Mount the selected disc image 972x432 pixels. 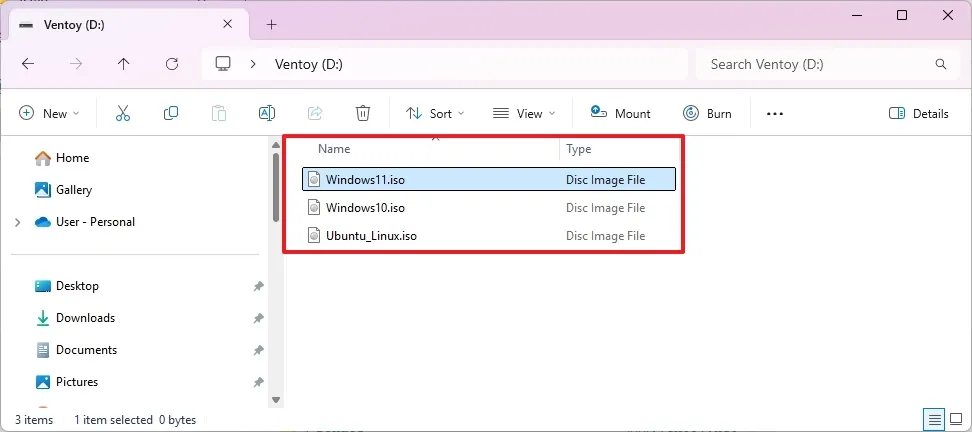point(620,113)
